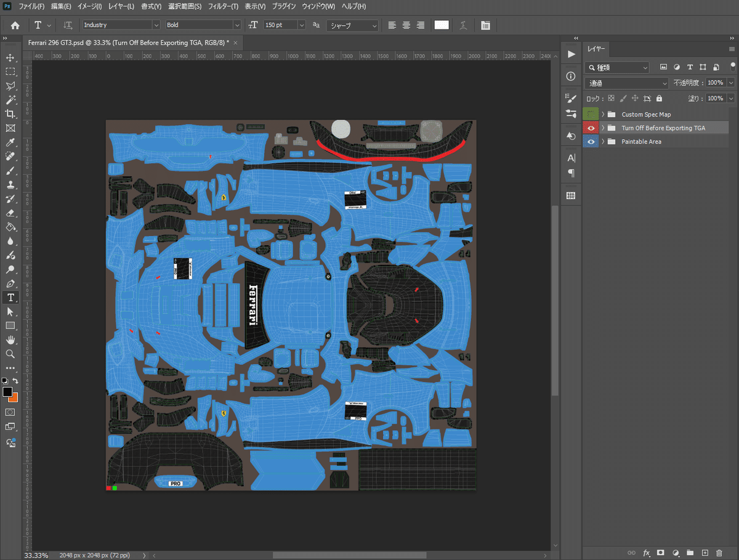Toggle the layer filter on/off switch
The image size is (739, 560).
[733, 65]
